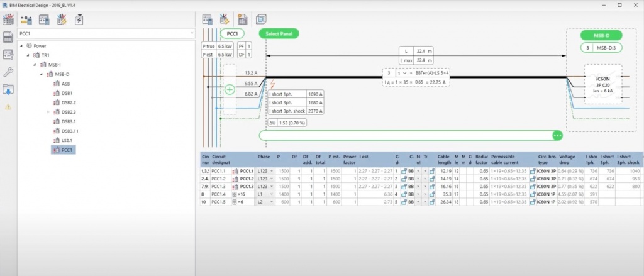Click first icon in diagram toolbar
The image size is (644, 276).
207,19
